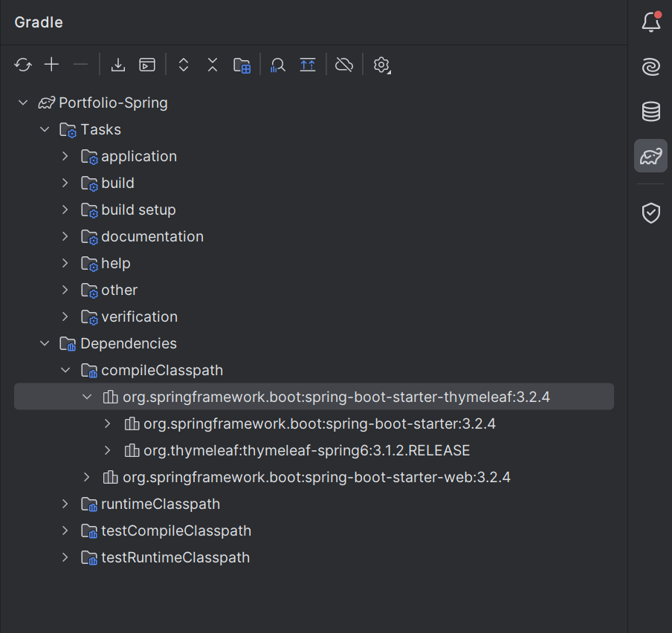
Task: Click folder icon beside Dependencies
Action: click(68, 343)
